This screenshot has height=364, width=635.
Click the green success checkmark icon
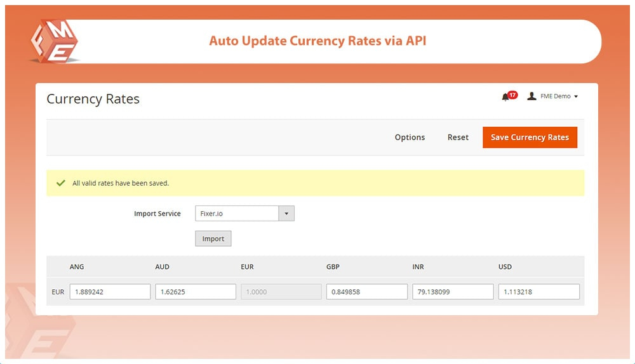click(x=61, y=183)
